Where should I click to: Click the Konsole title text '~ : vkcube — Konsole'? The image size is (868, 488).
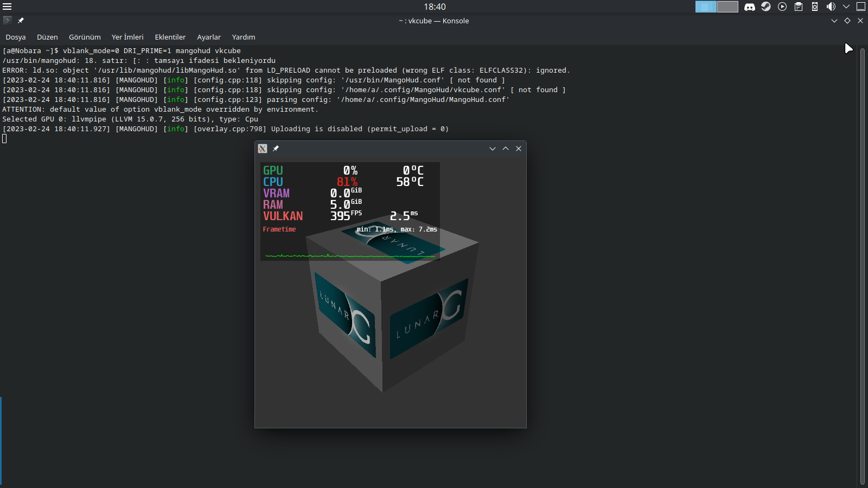(x=434, y=21)
